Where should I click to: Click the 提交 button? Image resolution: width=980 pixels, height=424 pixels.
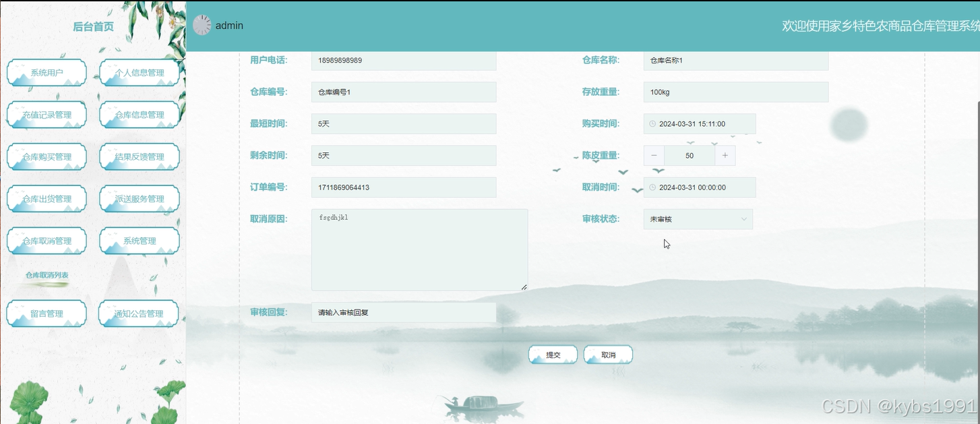(x=553, y=355)
